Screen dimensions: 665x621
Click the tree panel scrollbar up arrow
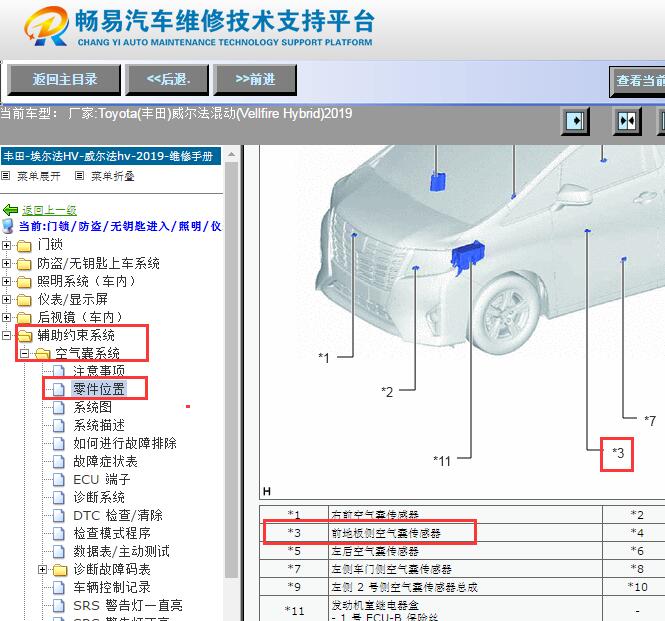pyautogui.click(x=232, y=155)
